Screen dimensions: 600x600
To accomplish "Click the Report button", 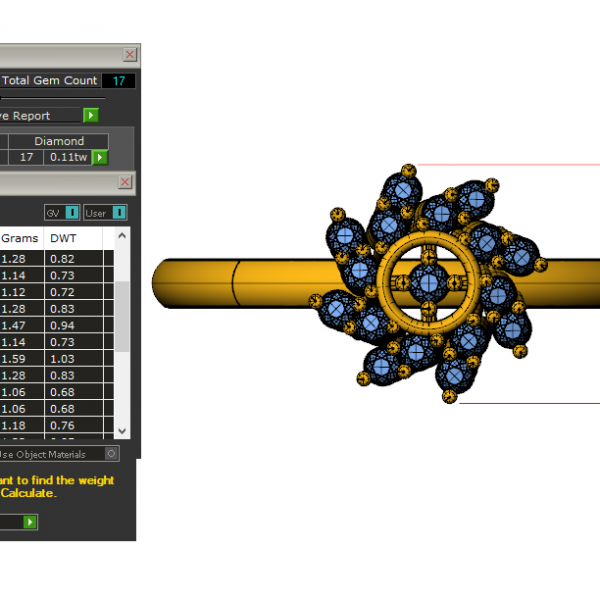I will (x=40, y=116).
